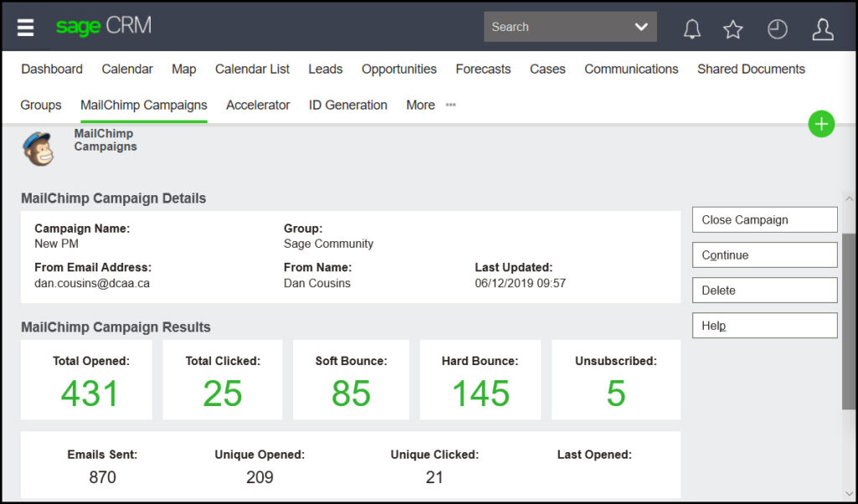Open the Cases tab

click(547, 69)
